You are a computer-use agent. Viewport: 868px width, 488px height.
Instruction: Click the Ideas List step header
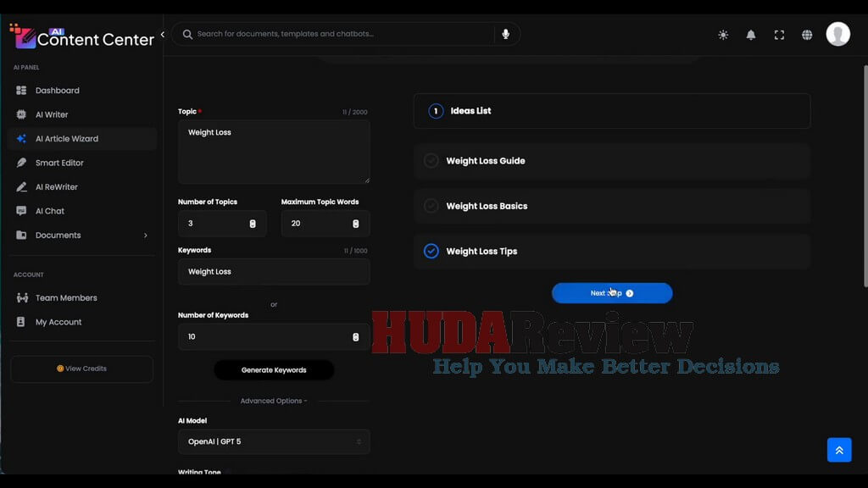point(612,111)
